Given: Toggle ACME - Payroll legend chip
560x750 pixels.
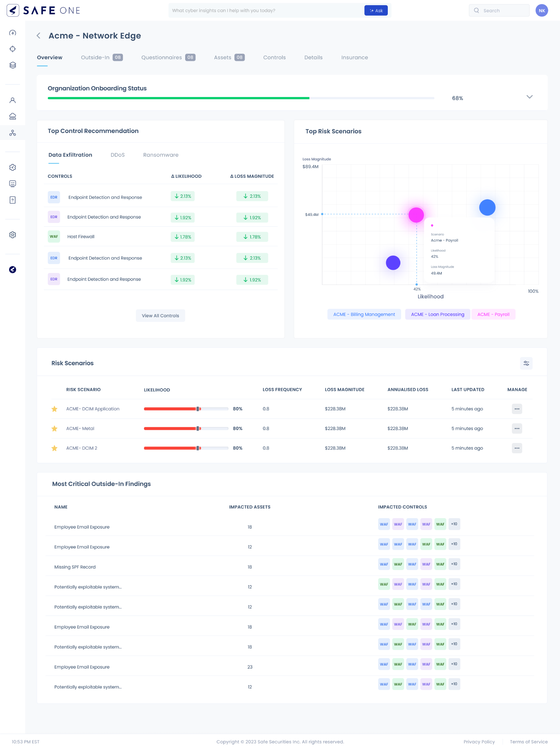Looking at the screenshot, I should click(x=493, y=314).
